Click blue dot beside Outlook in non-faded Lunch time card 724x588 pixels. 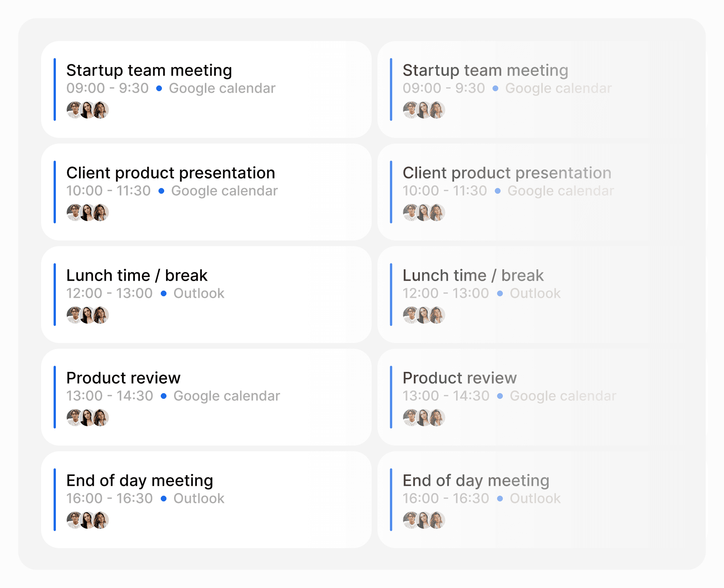[164, 294]
